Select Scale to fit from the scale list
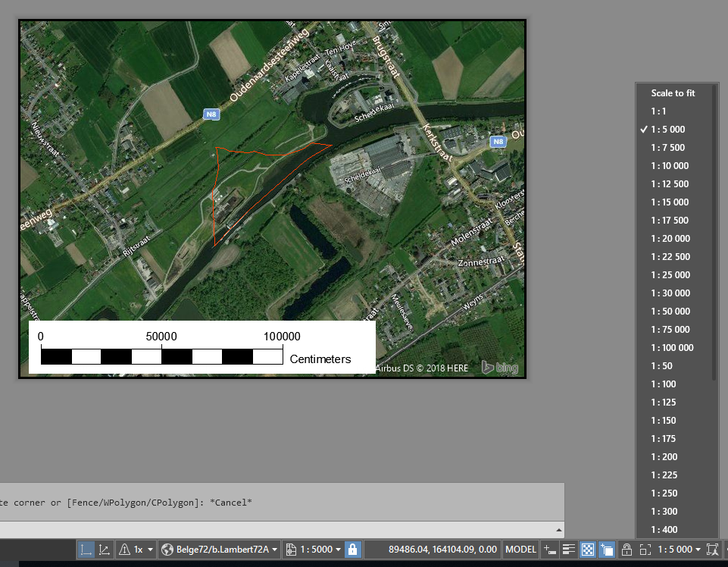The width and height of the screenshot is (728, 567). point(673,92)
